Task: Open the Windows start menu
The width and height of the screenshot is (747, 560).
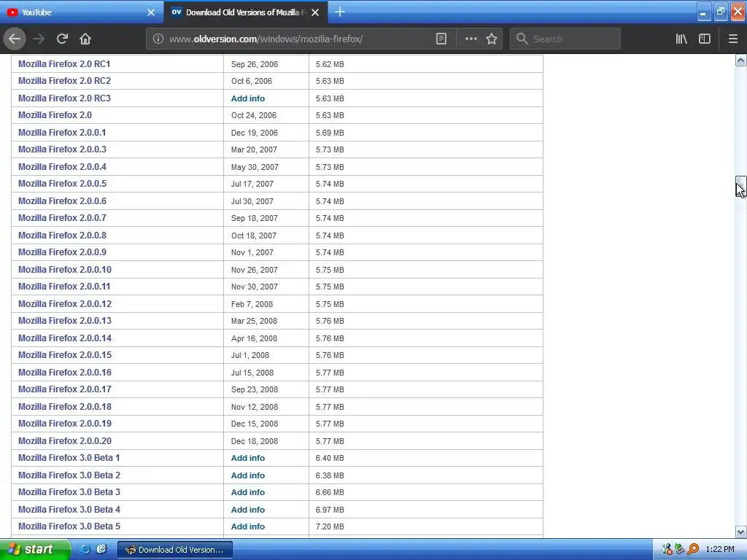Action: point(35,549)
